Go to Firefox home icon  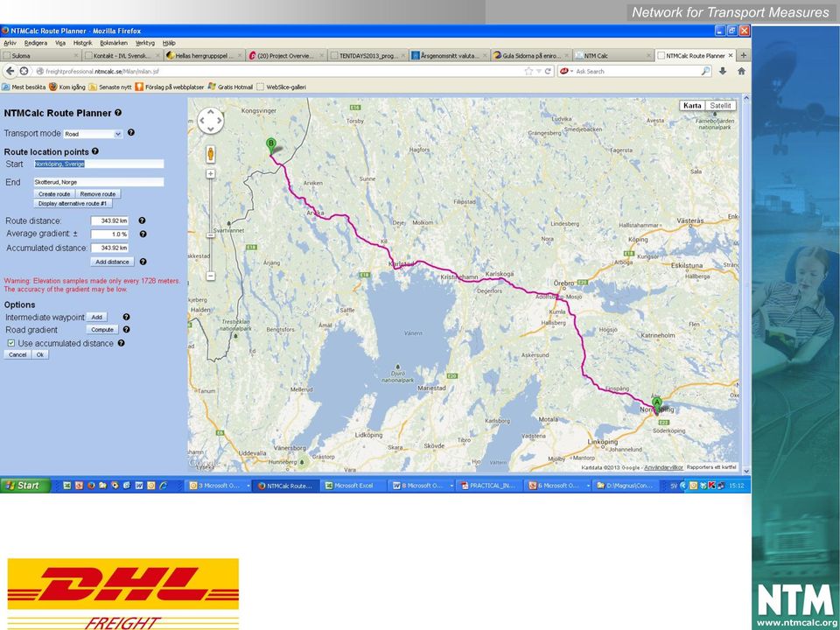click(x=741, y=71)
